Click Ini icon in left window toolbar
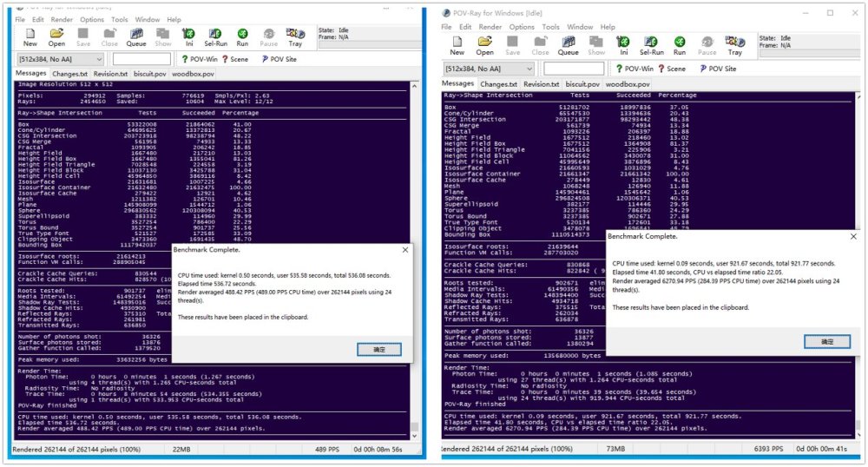Viewport: 868px width, 467px height. (x=188, y=37)
